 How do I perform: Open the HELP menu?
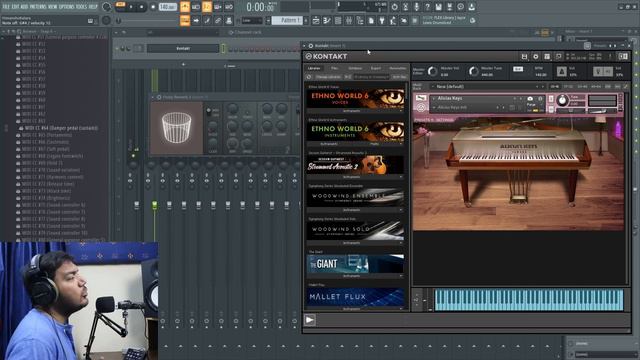click(x=93, y=7)
